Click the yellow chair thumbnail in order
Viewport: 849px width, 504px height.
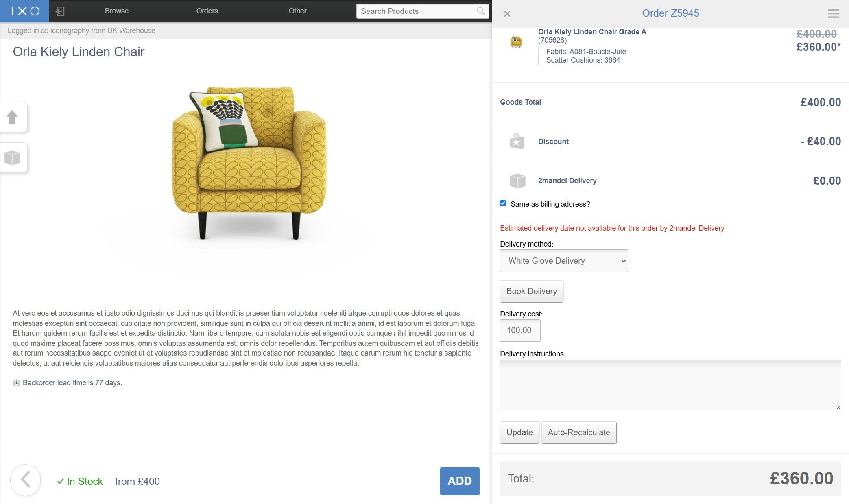516,42
